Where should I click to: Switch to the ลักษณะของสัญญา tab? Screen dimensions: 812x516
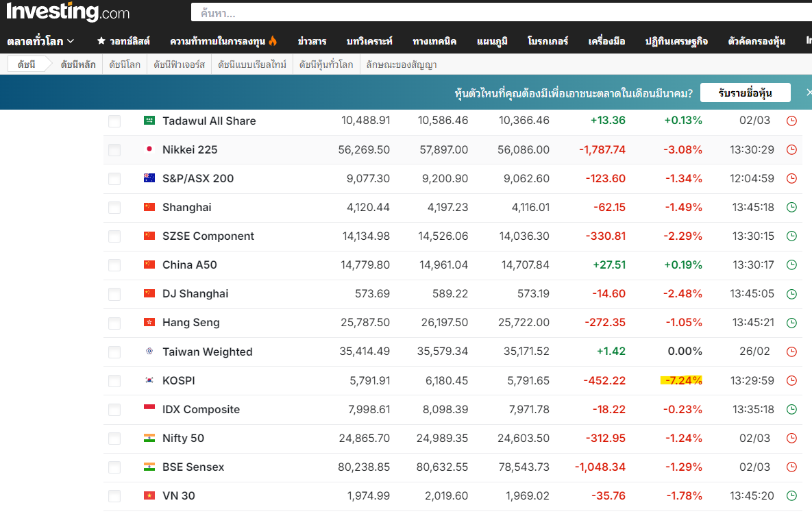pyautogui.click(x=402, y=64)
